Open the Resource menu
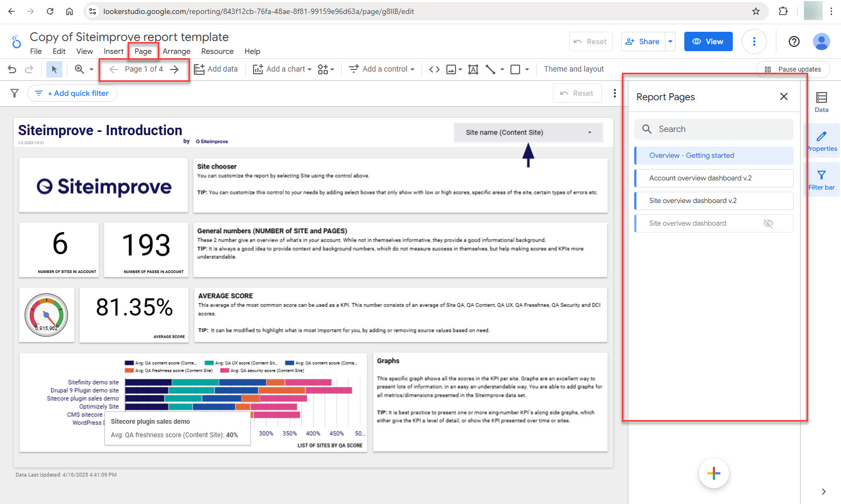Image resolution: width=841 pixels, height=504 pixels. [x=217, y=51]
